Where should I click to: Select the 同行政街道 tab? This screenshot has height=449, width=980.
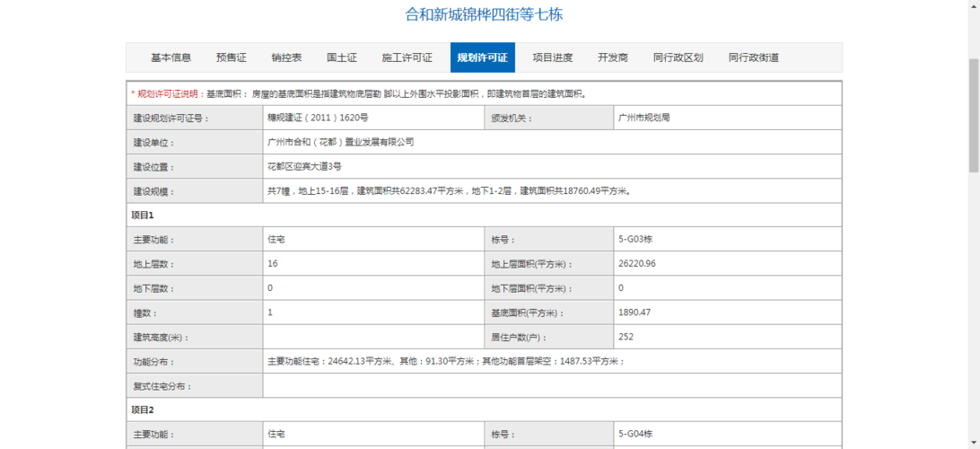754,57
